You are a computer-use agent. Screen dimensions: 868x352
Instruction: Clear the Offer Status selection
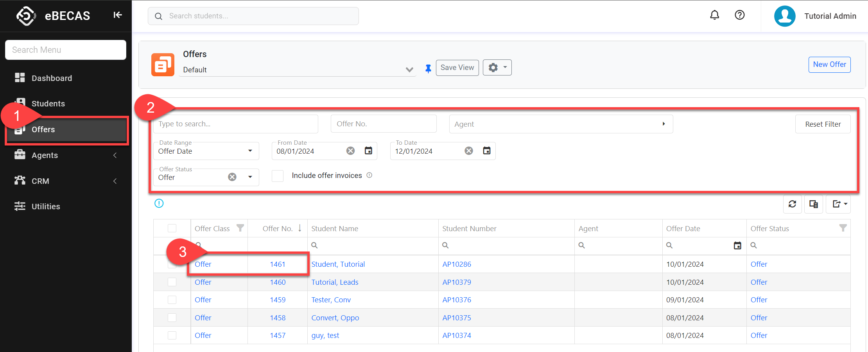232,177
